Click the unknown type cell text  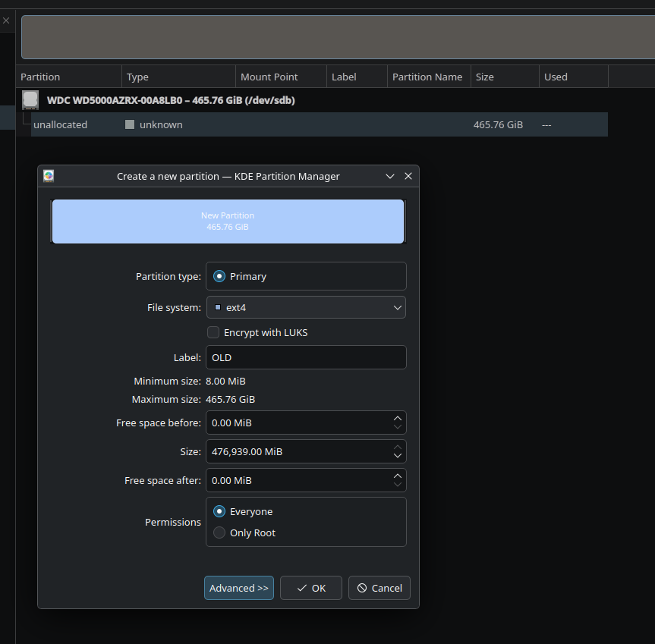(161, 125)
